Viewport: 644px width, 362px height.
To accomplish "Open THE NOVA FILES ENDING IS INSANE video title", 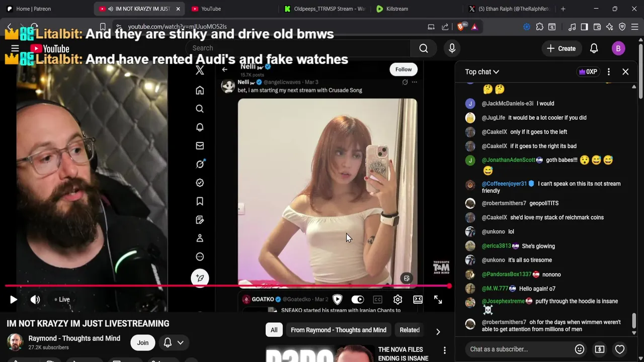I will click(403, 354).
